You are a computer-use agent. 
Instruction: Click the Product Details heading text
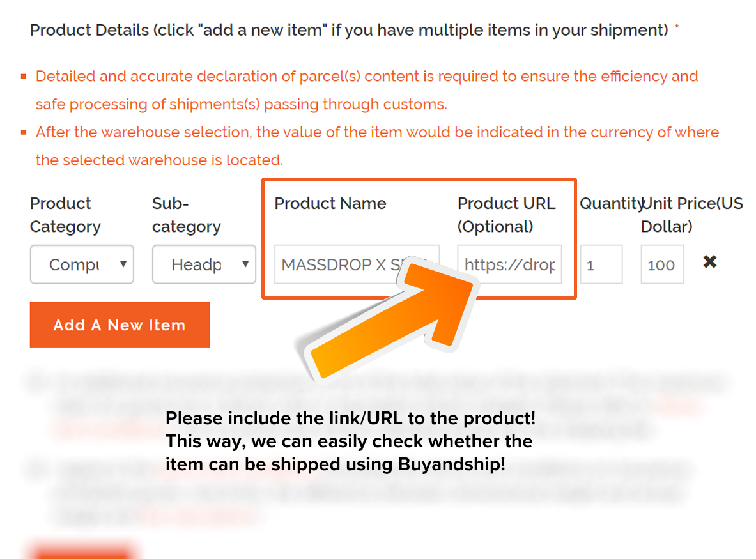(x=349, y=30)
